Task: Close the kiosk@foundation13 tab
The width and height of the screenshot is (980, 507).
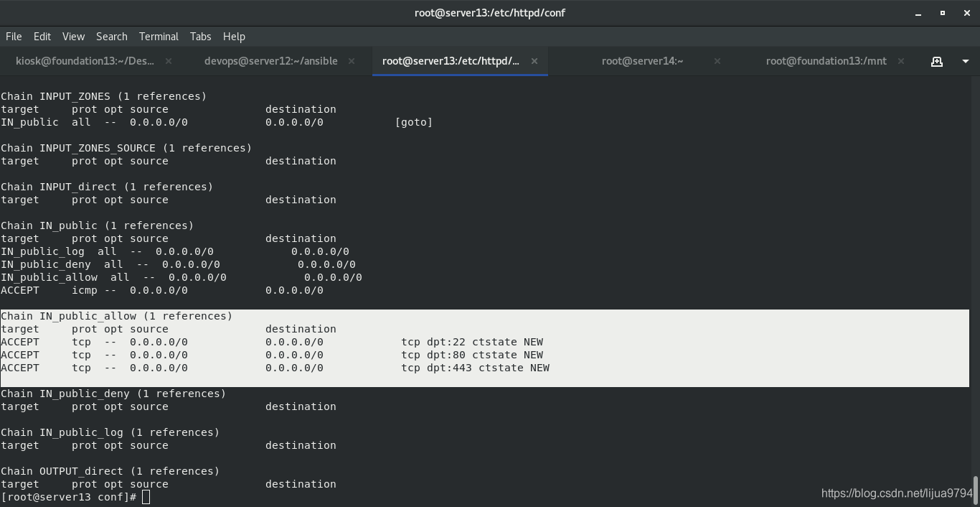Action: (x=169, y=61)
